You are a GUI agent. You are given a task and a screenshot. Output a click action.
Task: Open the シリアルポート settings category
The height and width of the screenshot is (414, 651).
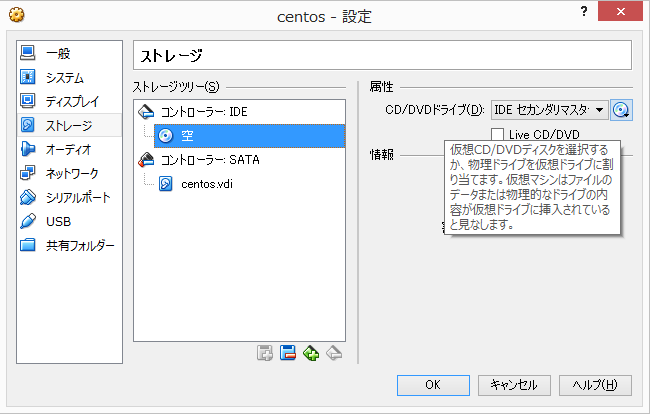(69, 197)
